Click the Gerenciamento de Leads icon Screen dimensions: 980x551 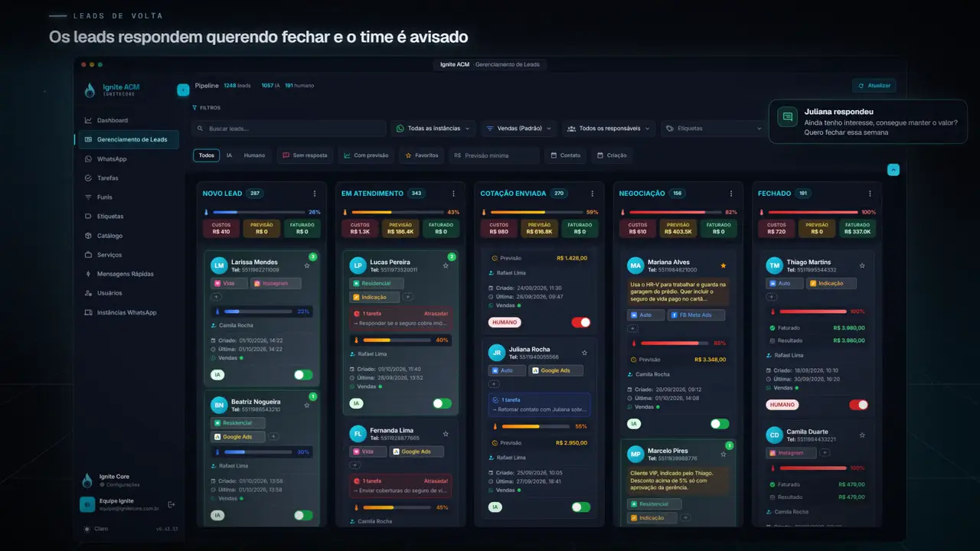click(x=88, y=139)
